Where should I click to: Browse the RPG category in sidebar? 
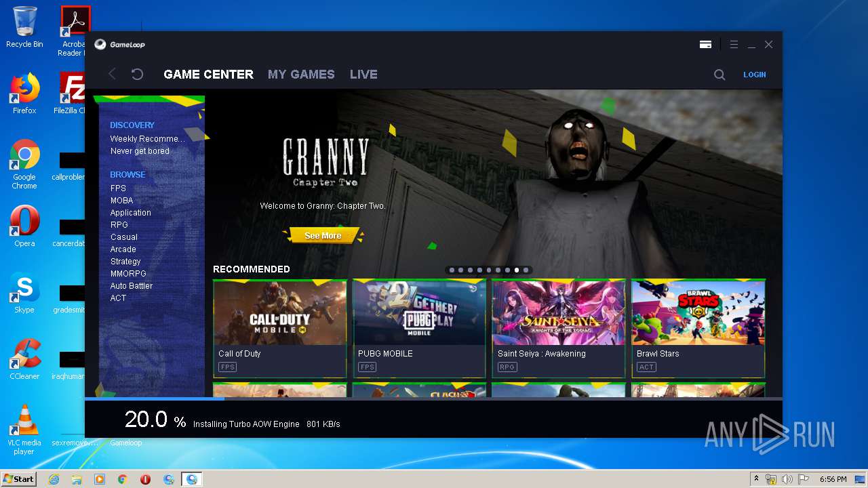[x=119, y=225]
